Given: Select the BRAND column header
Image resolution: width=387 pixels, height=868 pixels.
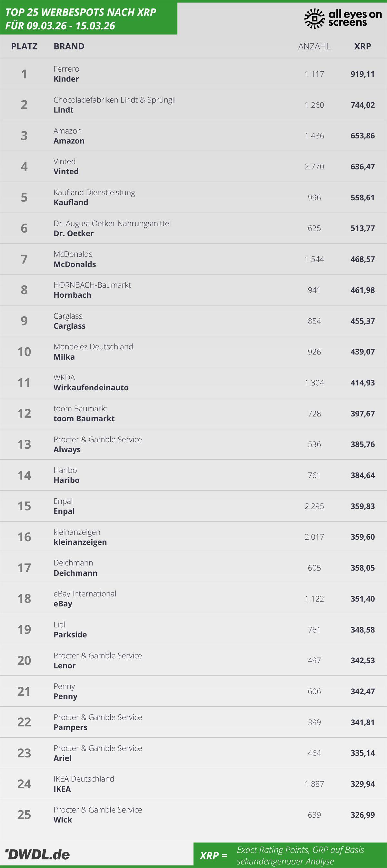Looking at the screenshot, I should coord(69,46).
